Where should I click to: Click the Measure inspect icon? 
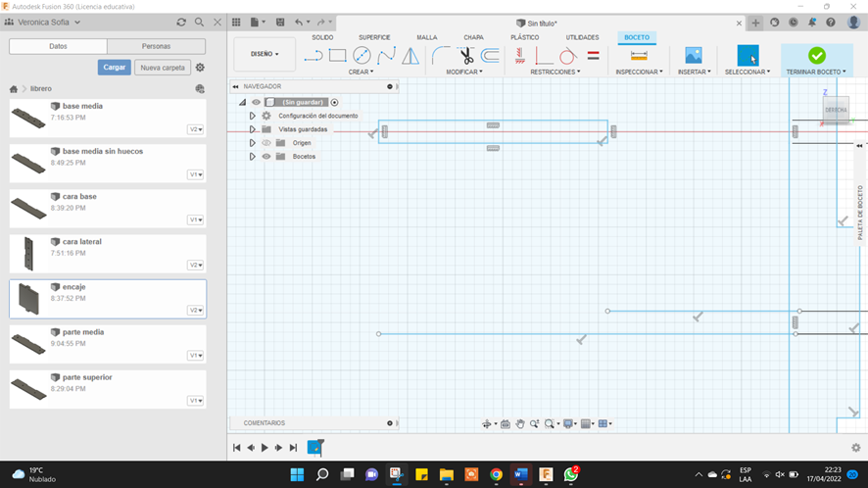tap(639, 56)
